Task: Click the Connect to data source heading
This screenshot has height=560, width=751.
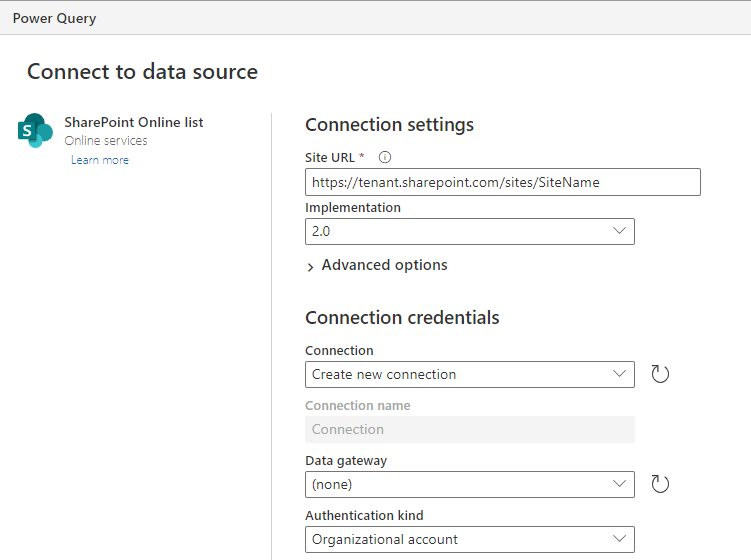Action: 142,72
